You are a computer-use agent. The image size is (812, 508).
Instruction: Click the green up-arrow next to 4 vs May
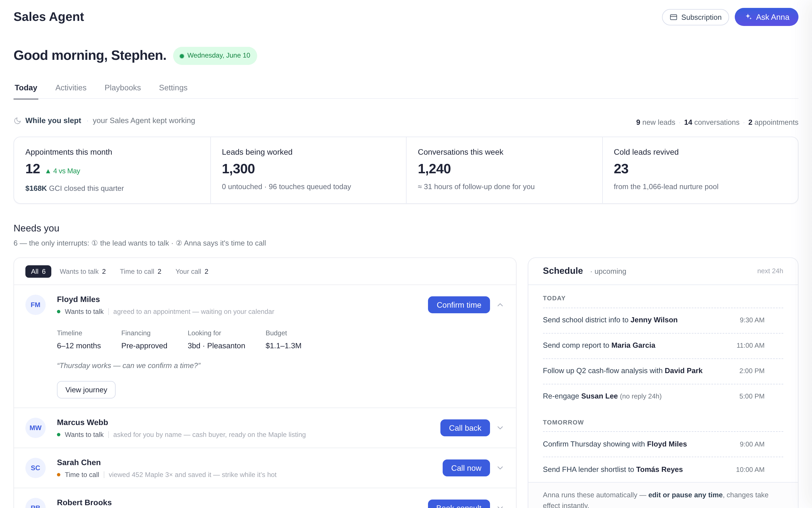pos(48,171)
